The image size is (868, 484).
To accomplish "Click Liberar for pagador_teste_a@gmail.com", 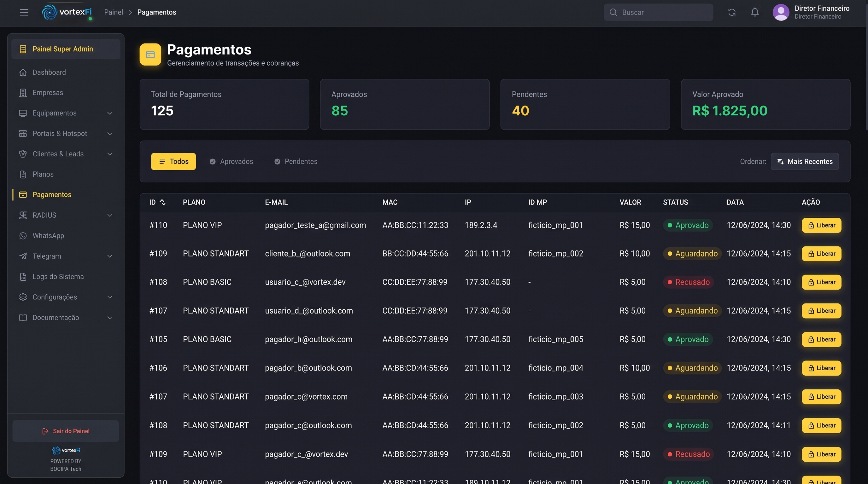I will point(822,226).
